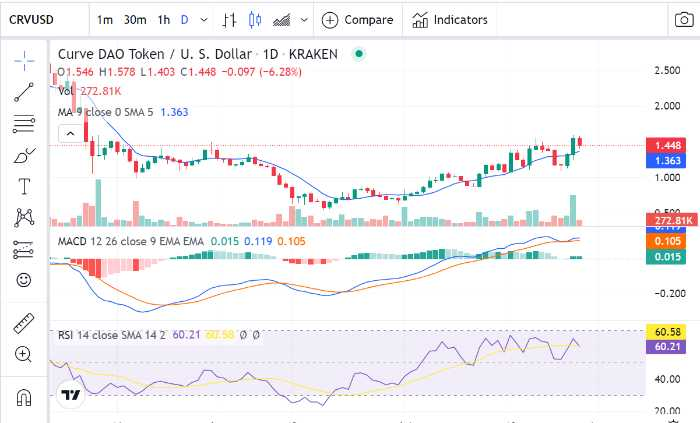Switch chart style to area

click(x=282, y=20)
